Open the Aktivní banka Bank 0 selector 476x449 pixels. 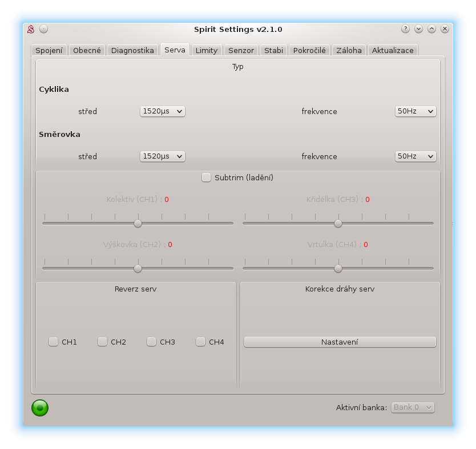tap(413, 407)
